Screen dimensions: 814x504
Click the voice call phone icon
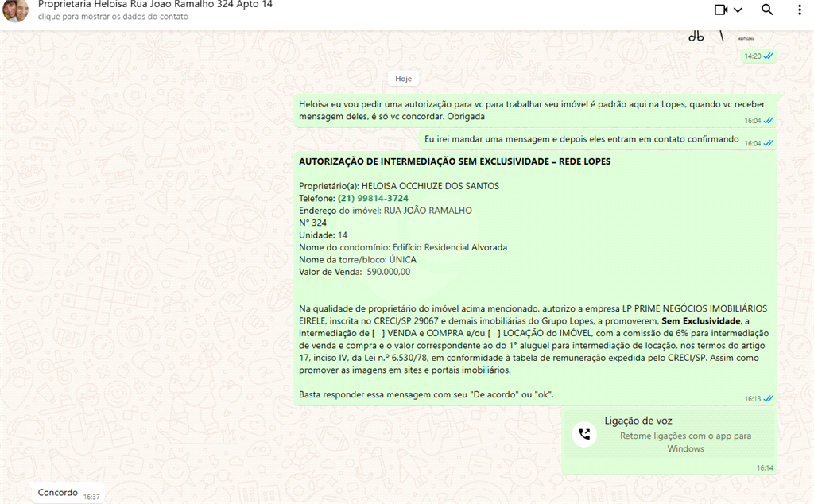(x=585, y=434)
